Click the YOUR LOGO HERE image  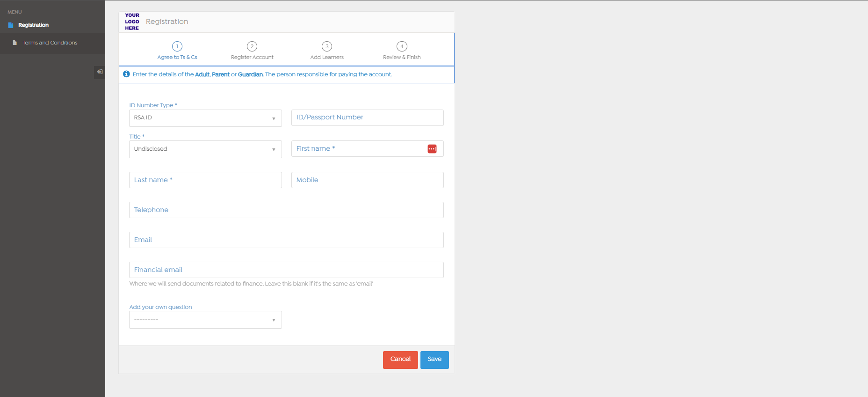click(132, 22)
